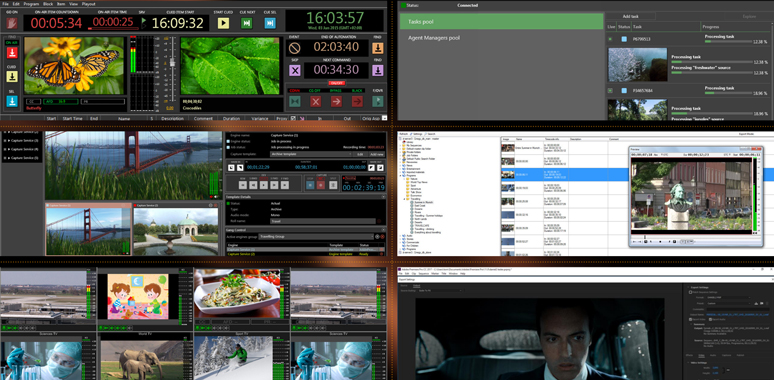Open the Playout menu
Screen dimensions: 774x380
89,4
